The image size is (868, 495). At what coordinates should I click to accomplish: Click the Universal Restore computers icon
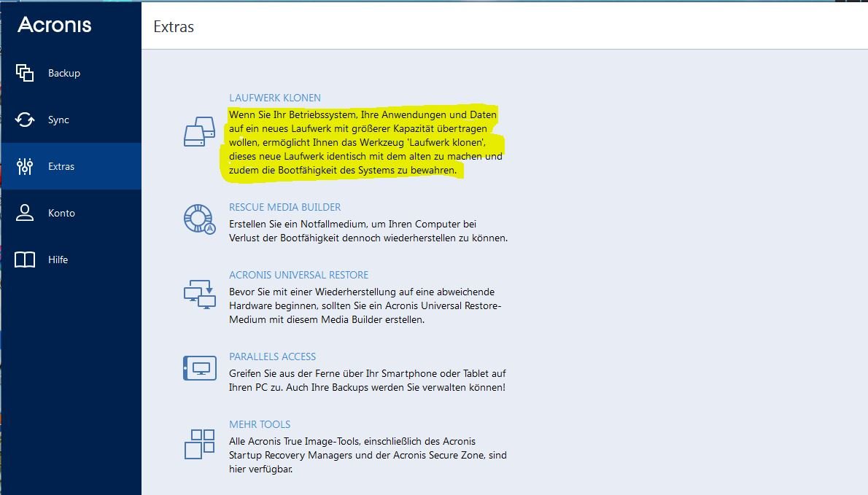[x=199, y=295]
